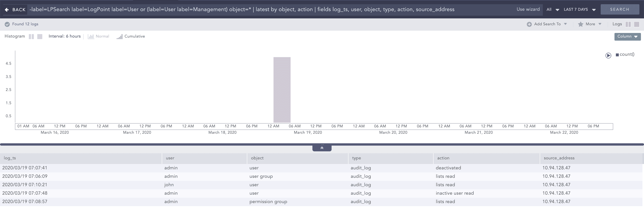Click the SEARCH button
The width and height of the screenshot is (644, 223).
(x=620, y=9)
